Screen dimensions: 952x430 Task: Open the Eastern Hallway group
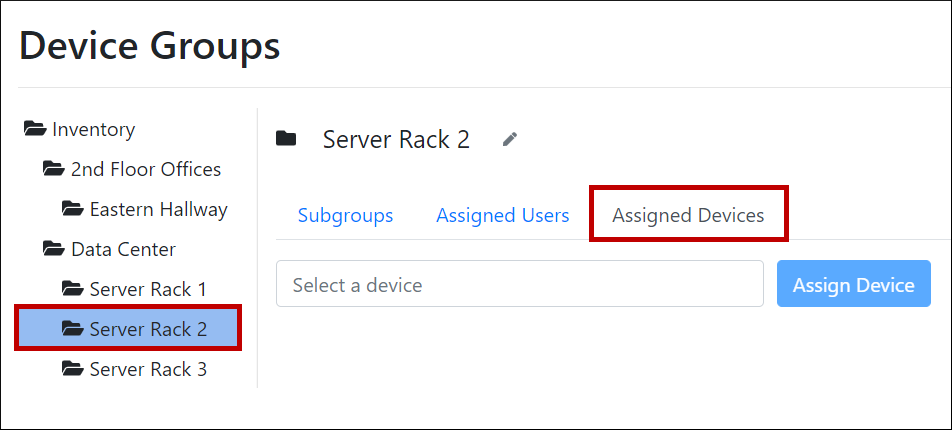pyautogui.click(x=158, y=209)
